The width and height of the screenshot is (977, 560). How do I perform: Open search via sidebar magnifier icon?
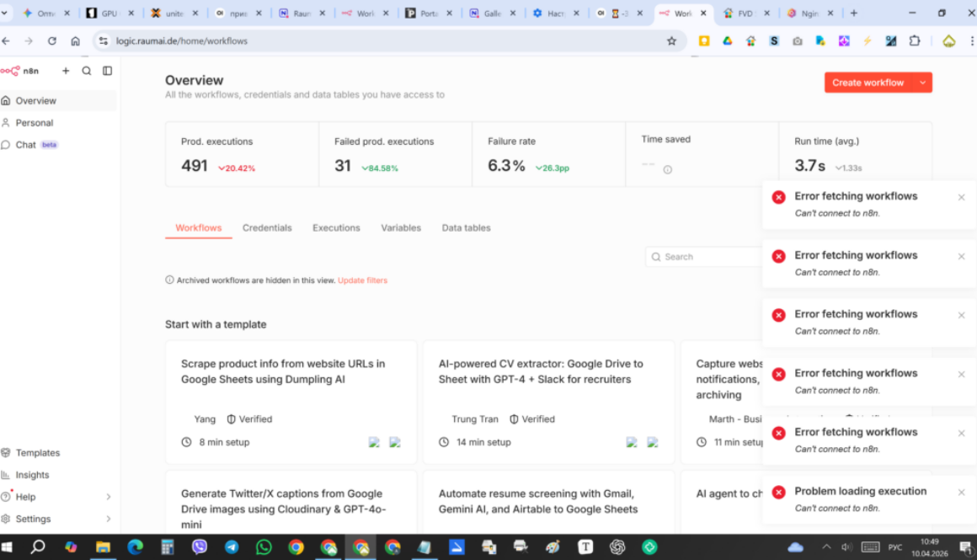point(87,71)
